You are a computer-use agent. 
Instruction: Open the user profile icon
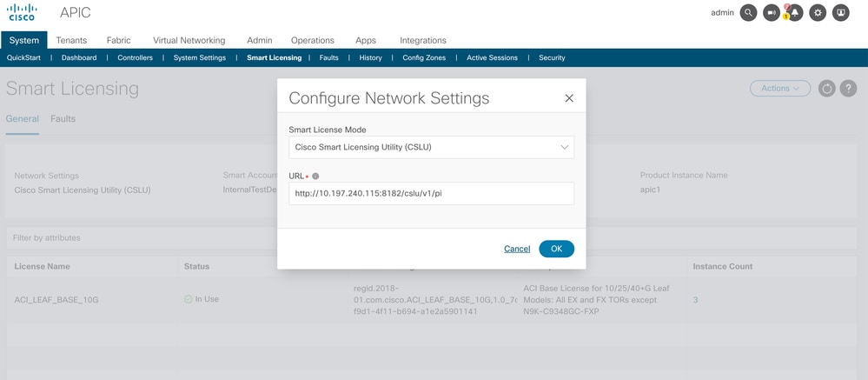tap(840, 13)
